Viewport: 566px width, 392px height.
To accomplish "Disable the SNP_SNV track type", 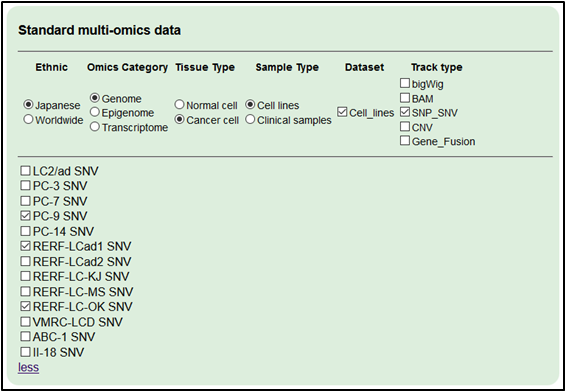I will [405, 112].
